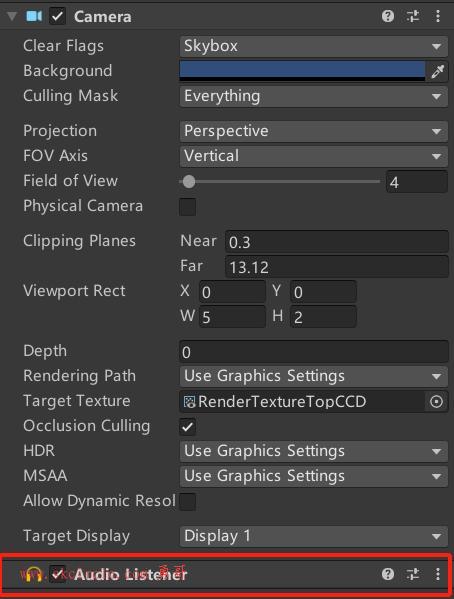This screenshot has width=454, height=599.
Task: Open Camera component preset settings icon
Action: (x=413, y=16)
